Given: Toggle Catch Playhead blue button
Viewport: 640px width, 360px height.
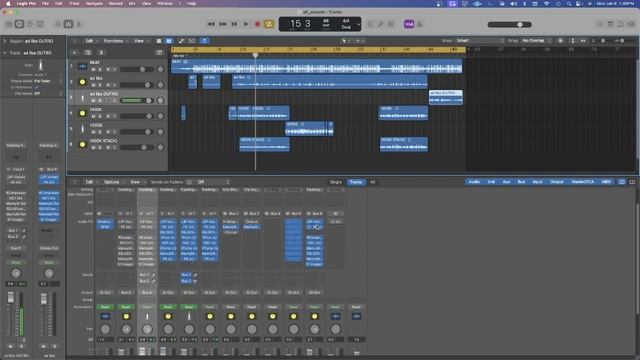Looking at the screenshot, I should (x=204, y=41).
